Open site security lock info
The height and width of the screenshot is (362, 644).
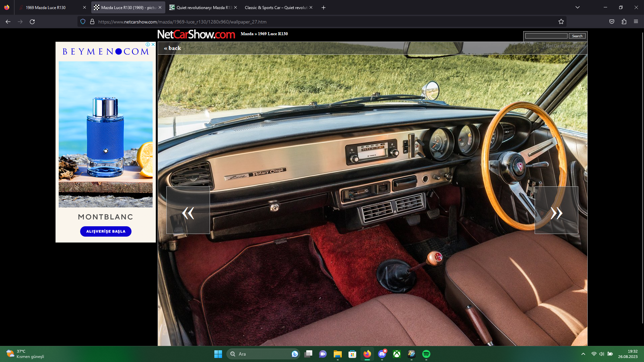click(92, 22)
